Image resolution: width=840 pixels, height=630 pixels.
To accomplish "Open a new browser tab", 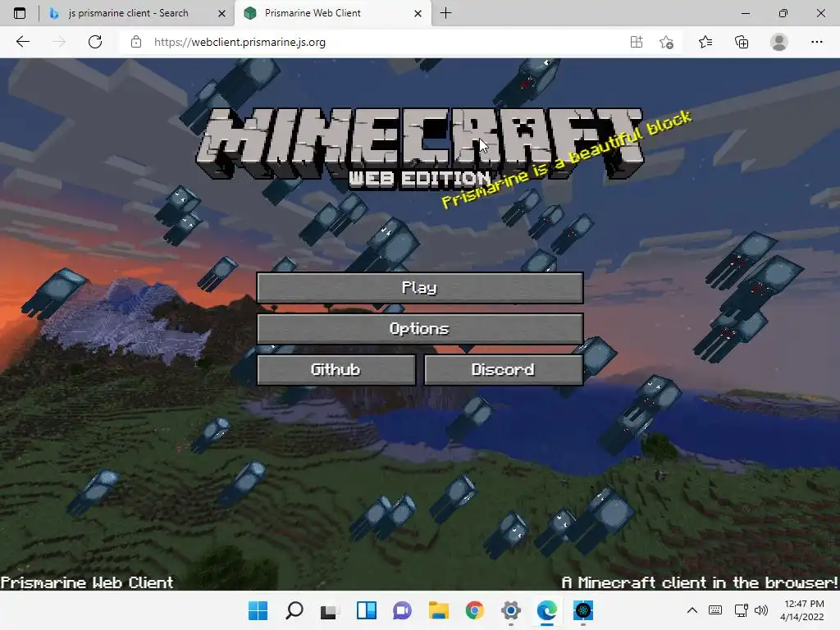I will [445, 13].
